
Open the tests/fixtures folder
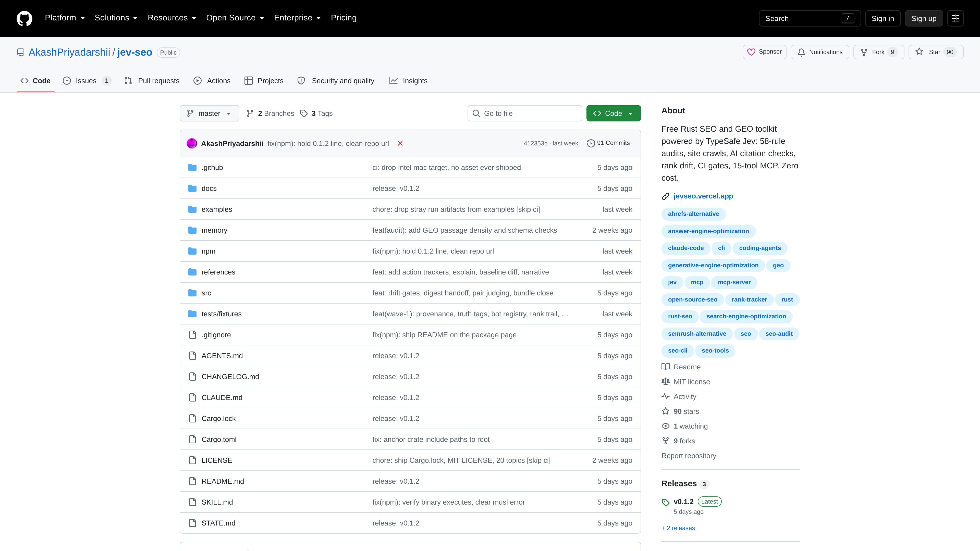[222, 314]
